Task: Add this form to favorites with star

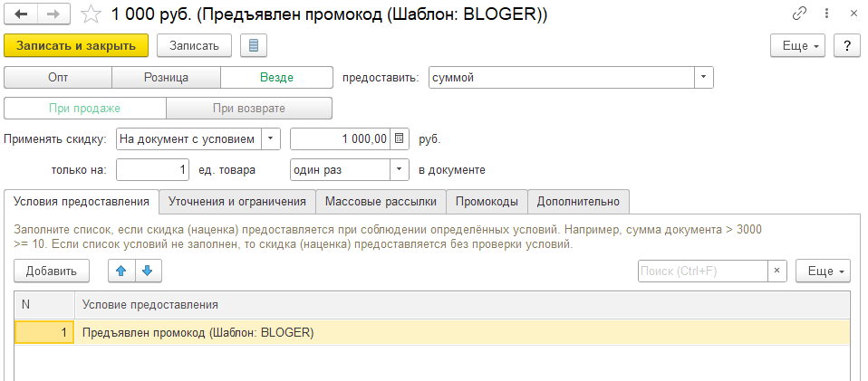Action: (91, 14)
